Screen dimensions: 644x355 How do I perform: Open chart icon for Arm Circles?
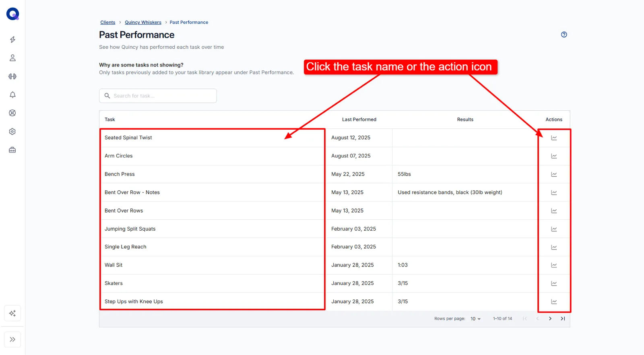(x=554, y=156)
